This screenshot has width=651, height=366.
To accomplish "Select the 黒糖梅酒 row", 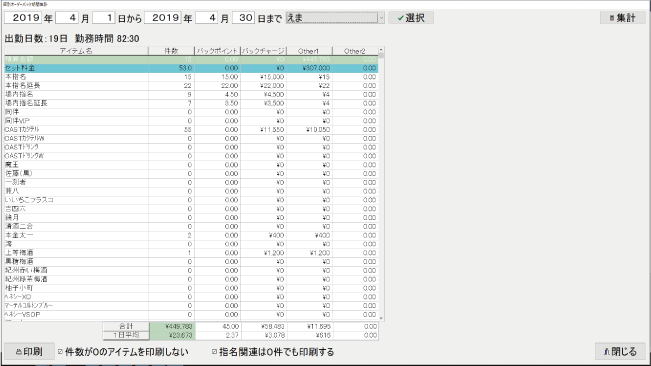I will tap(191, 261).
